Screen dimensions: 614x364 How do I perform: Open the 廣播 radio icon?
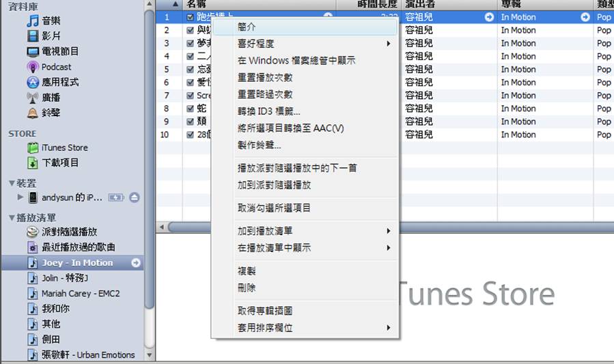[33, 98]
